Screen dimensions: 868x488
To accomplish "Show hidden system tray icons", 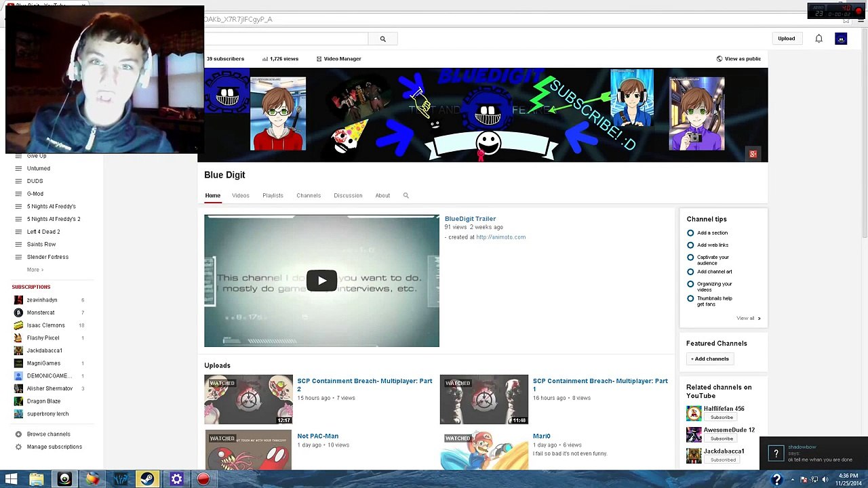I will click(792, 480).
